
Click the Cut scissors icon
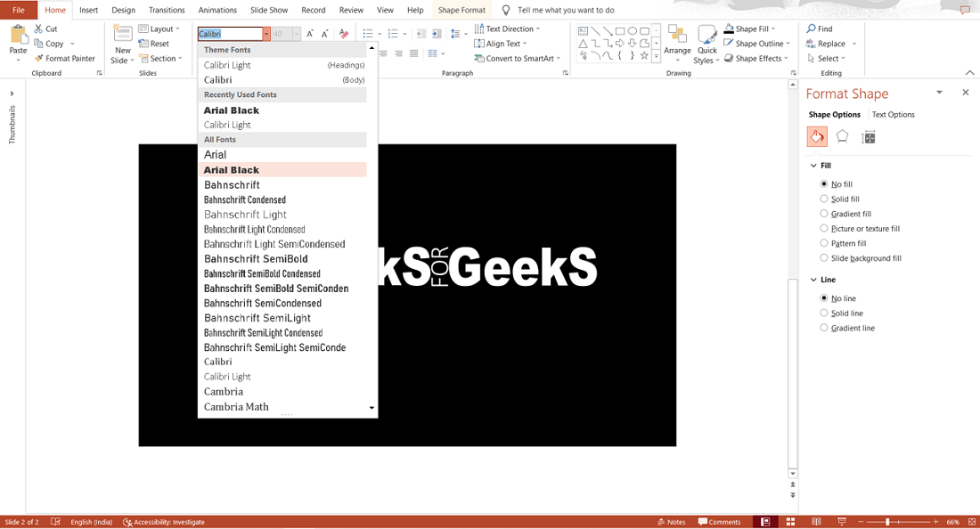tap(38, 28)
